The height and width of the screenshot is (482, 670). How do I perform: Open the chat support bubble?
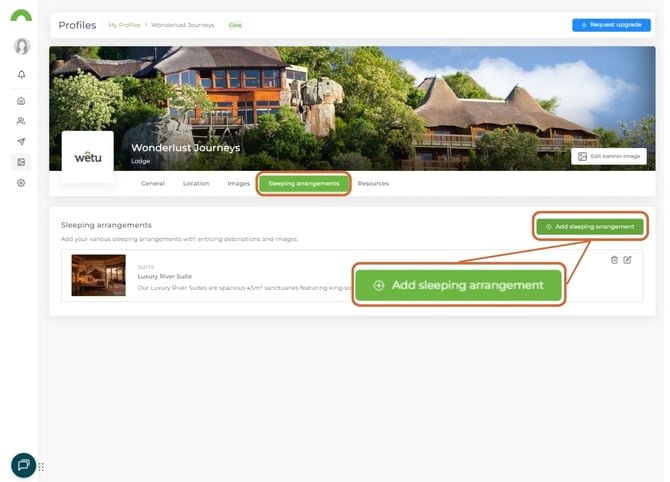[x=23, y=465]
